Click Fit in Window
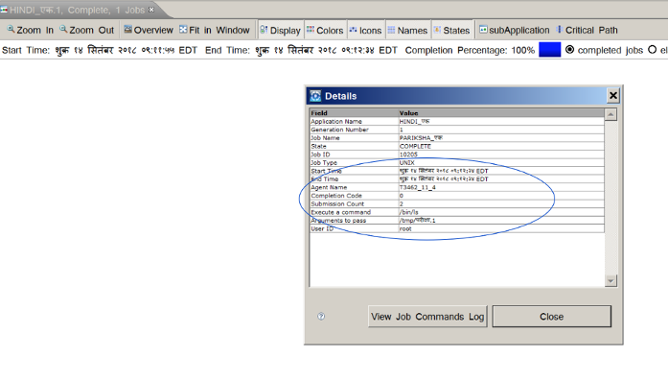 coord(214,30)
